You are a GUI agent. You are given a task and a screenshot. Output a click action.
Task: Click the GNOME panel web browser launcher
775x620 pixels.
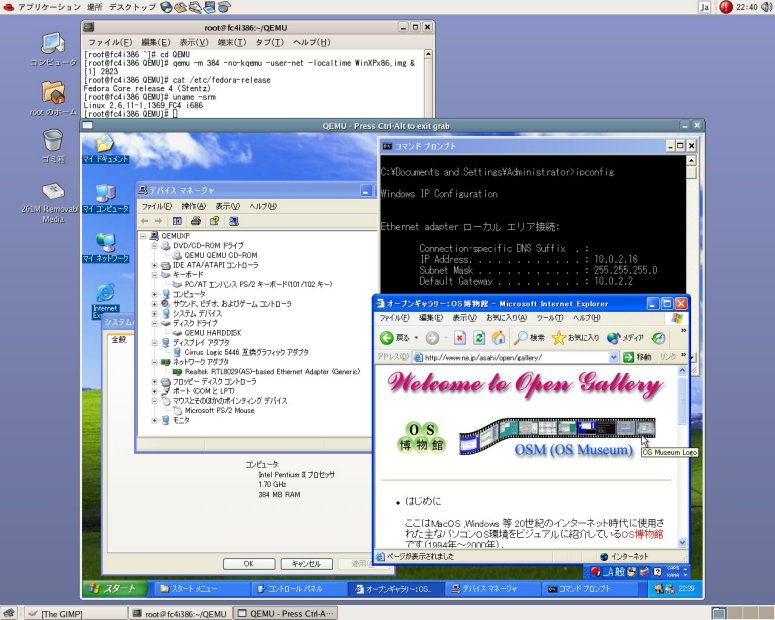[167, 7]
